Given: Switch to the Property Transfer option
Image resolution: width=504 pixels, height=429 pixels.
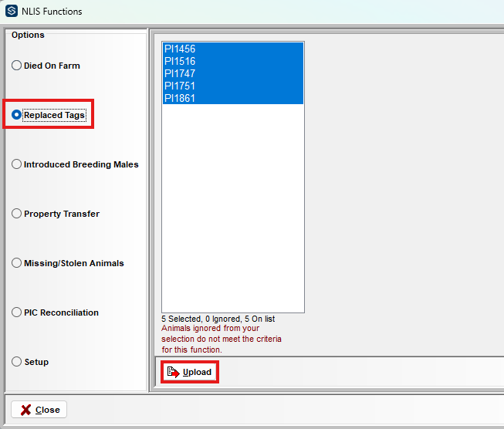Looking at the screenshot, I should (x=17, y=214).
